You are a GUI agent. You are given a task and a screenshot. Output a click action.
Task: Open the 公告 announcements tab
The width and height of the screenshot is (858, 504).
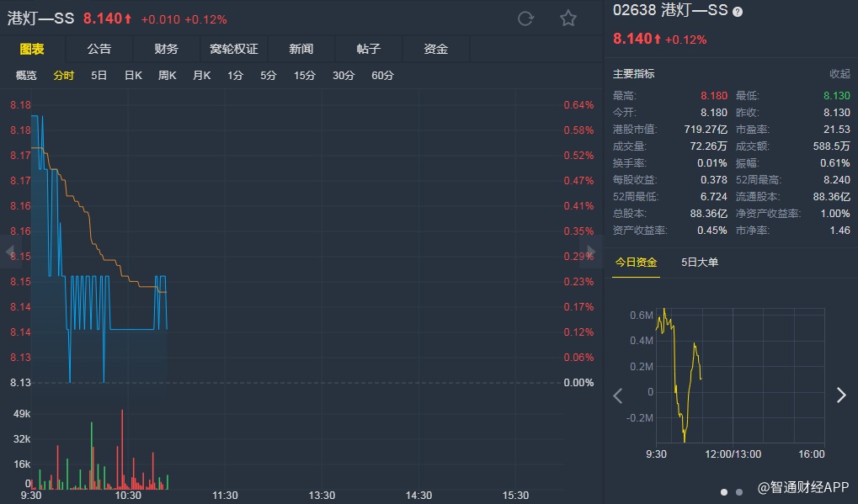pyautogui.click(x=99, y=49)
